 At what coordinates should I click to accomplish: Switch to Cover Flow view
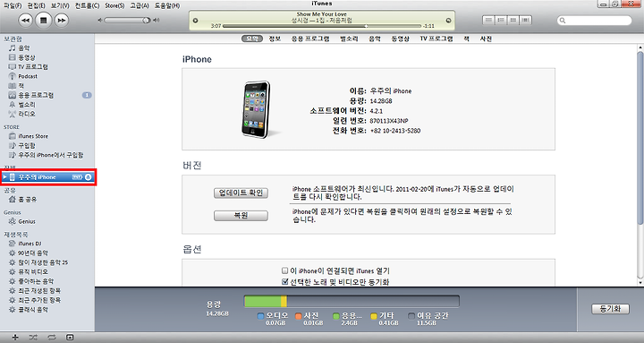(x=526, y=20)
